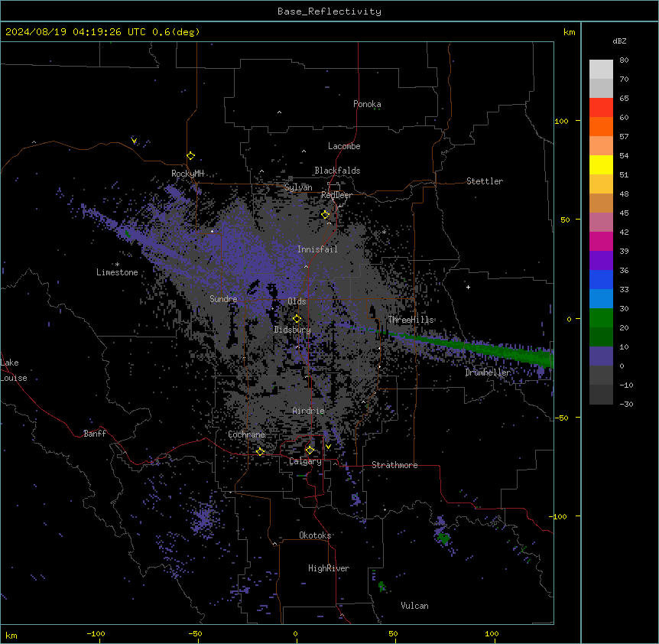The height and width of the screenshot is (644, 659).
Task: Click the -50 tick on the right axis
Action: coord(561,418)
